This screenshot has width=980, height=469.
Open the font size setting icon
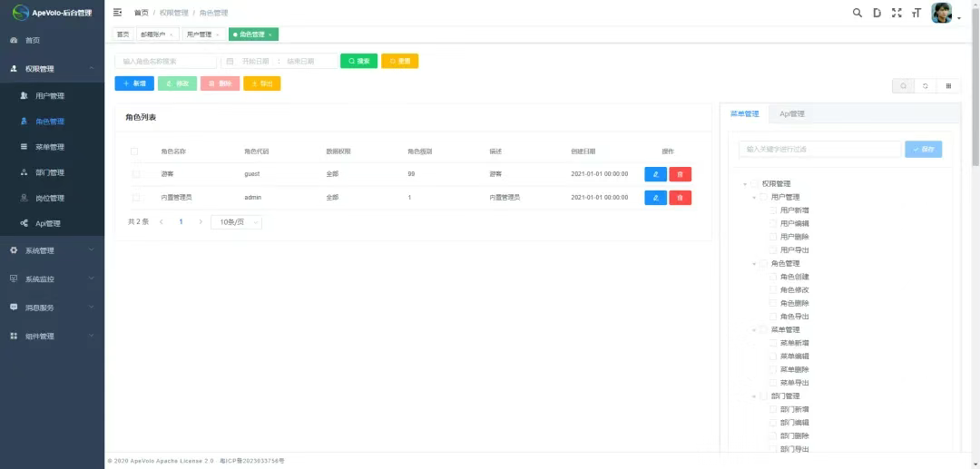pyautogui.click(x=916, y=13)
